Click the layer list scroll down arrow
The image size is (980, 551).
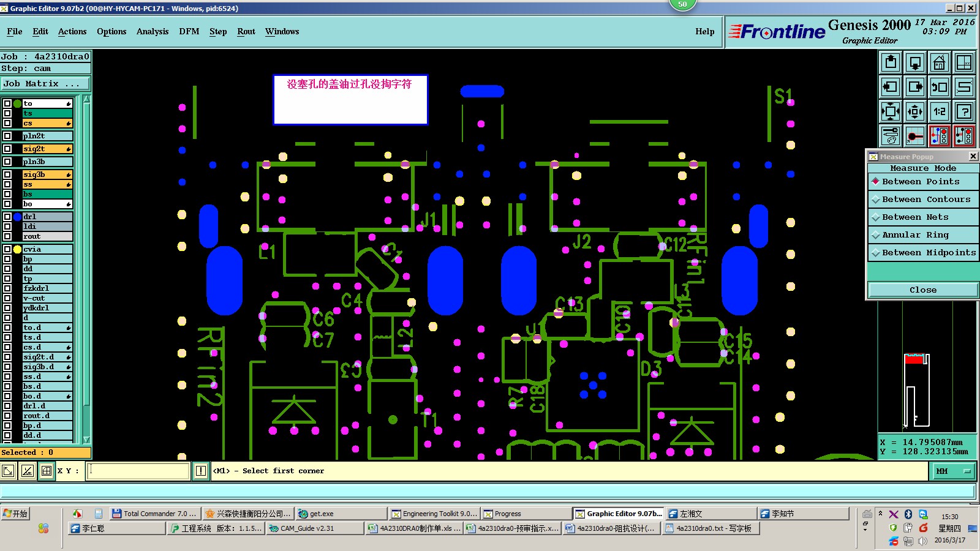[86, 440]
